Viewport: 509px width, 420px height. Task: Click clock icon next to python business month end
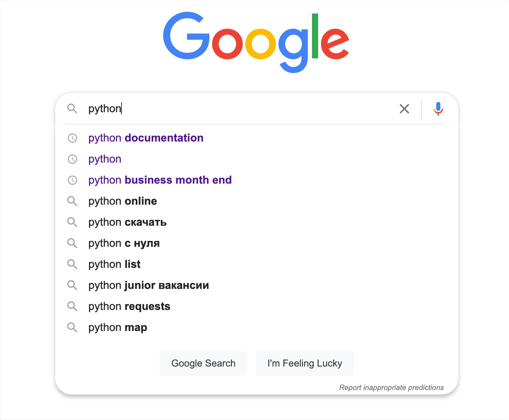pyautogui.click(x=72, y=180)
